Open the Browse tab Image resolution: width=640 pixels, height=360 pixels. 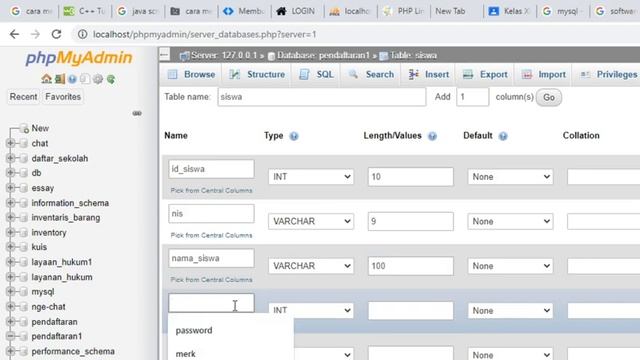coord(192,75)
